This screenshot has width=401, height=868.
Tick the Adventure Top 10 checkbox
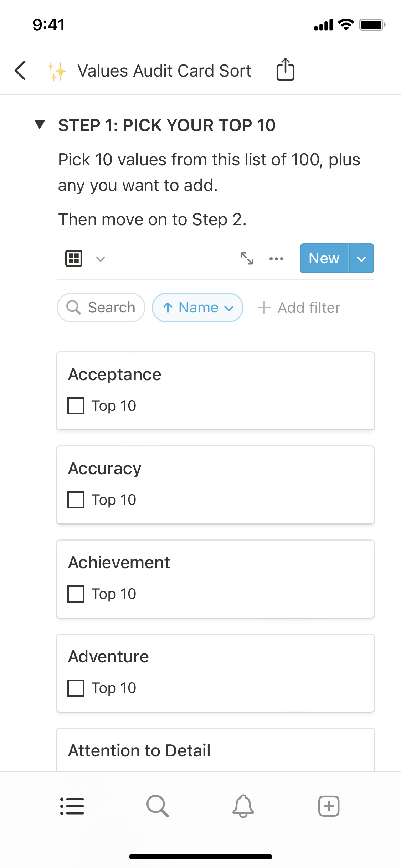tap(76, 688)
